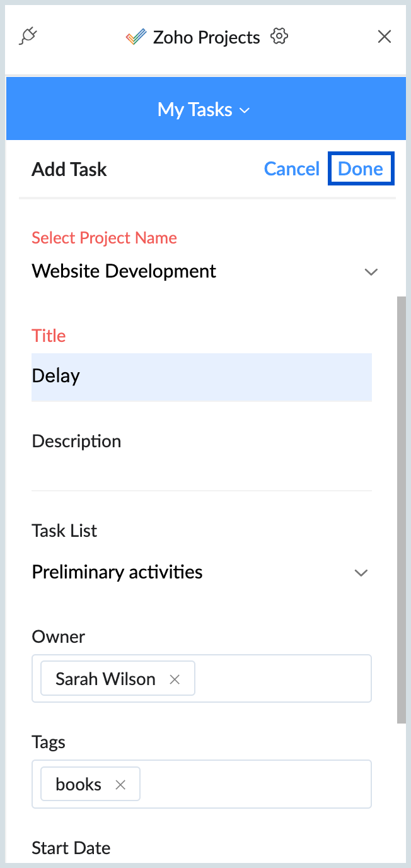
Task: Click the Zoho Projects checkmark logo
Action: click(136, 37)
